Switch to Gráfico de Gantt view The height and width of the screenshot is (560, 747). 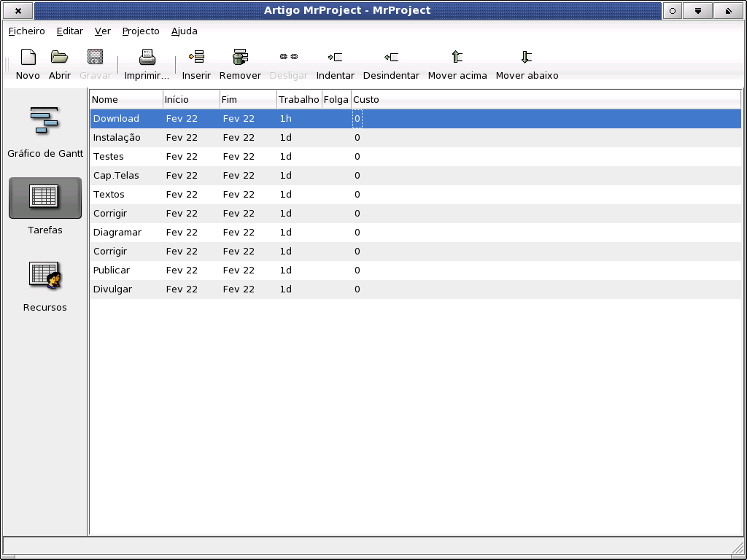[45, 132]
